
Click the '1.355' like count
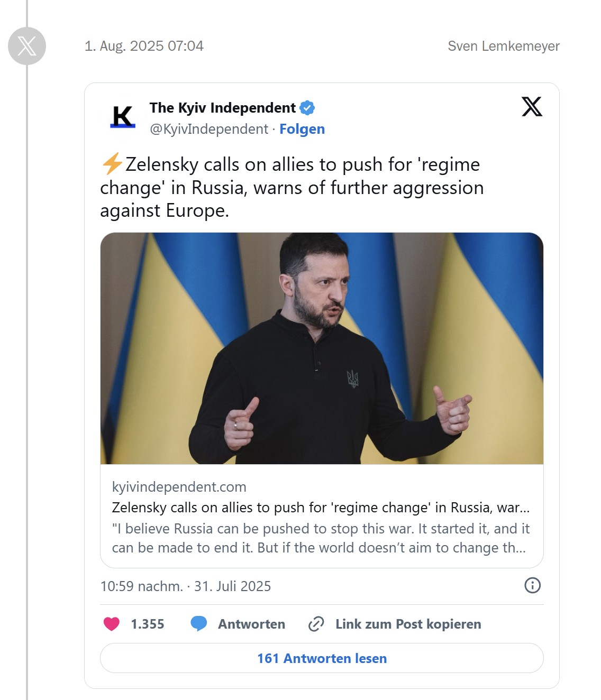147,624
